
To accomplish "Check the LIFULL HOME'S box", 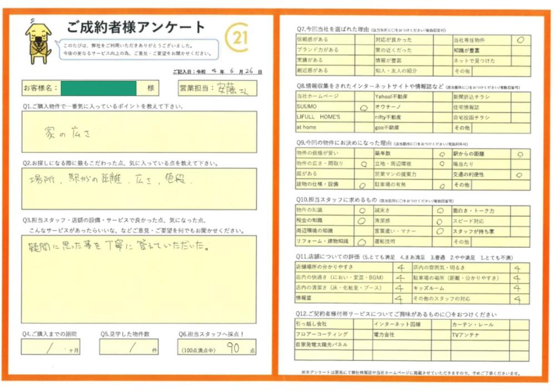I will (364, 117).
